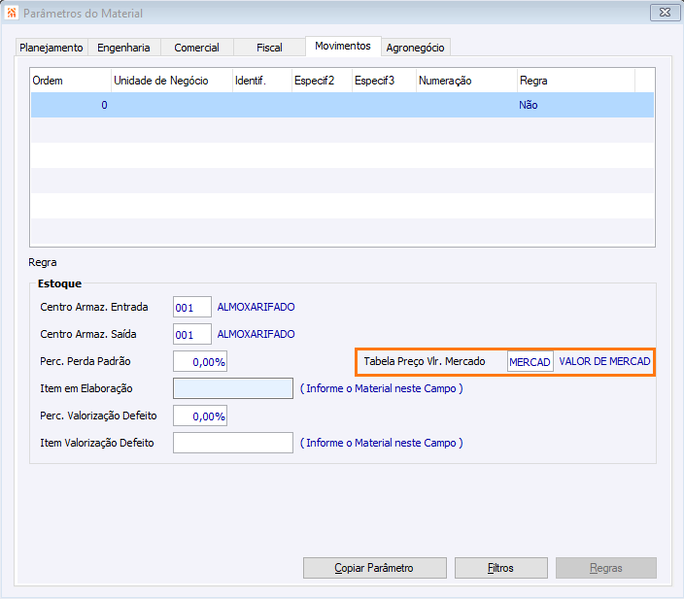Image resolution: width=684 pixels, height=599 pixels.
Task: Click the Tabela Preço Vlr. Mercado field
Action: point(530,362)
